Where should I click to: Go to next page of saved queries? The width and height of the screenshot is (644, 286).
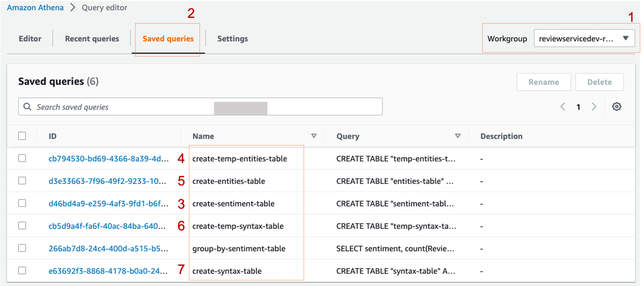pyautogui.click(x=594, y=106)
